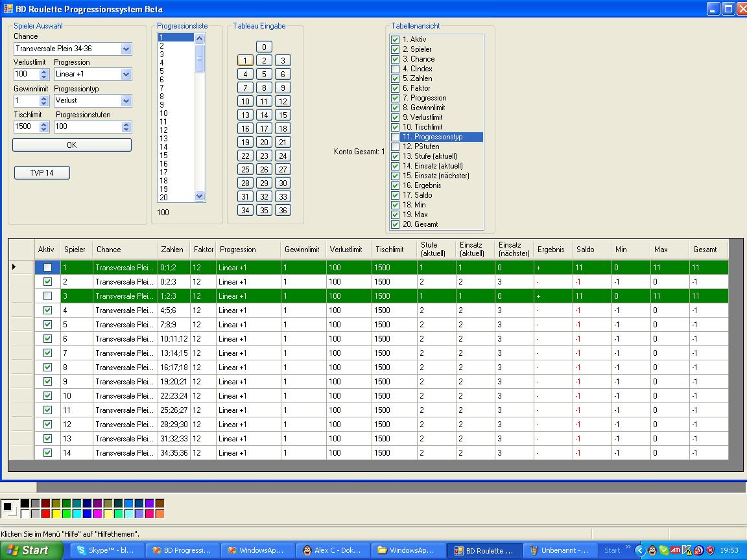The image size is (747, 560).
Task: Click the Gesamt column header
Action: click(708, 250)
